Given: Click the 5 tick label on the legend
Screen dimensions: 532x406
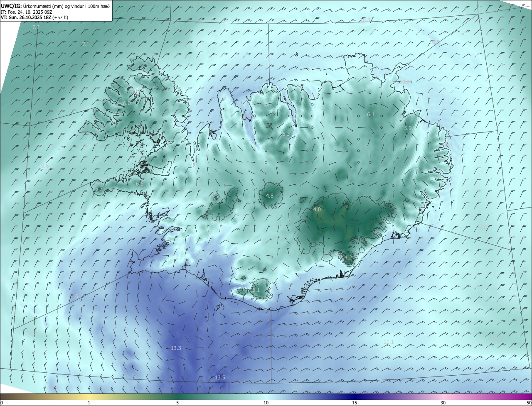Looking at the screenshot, I should 177,403.
